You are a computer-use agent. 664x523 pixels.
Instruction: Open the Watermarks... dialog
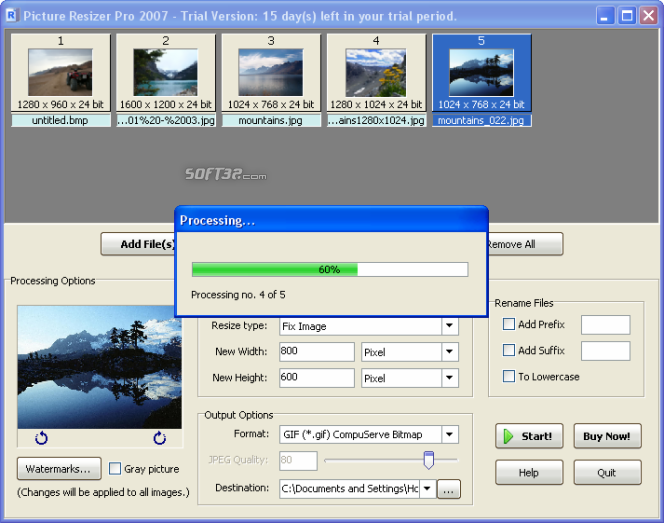coord(59,468)
